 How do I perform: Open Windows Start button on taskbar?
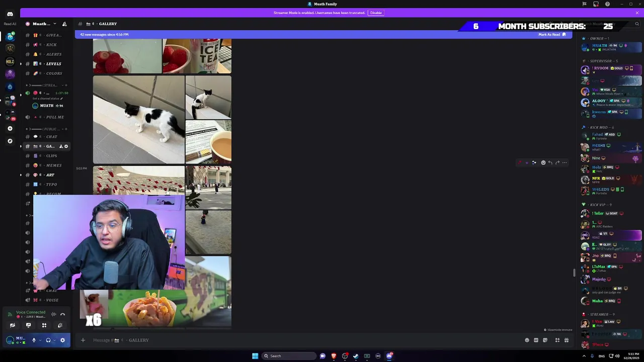click(255, 356)
